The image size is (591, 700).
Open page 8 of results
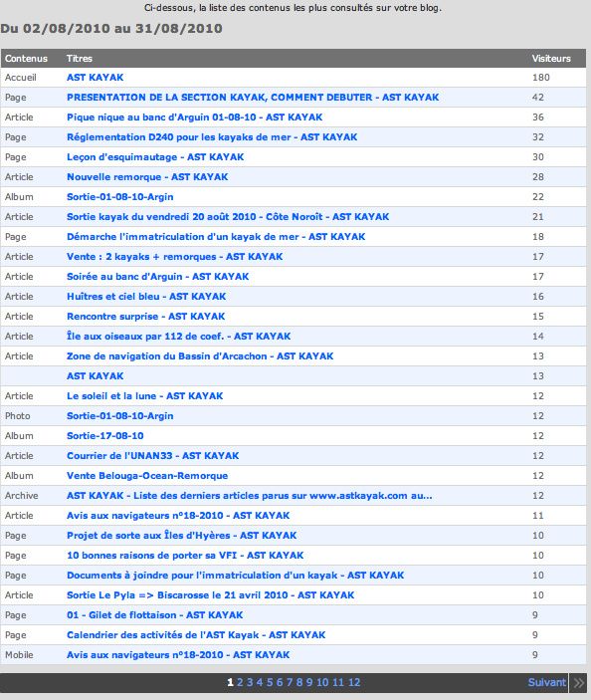coord(299,683)
